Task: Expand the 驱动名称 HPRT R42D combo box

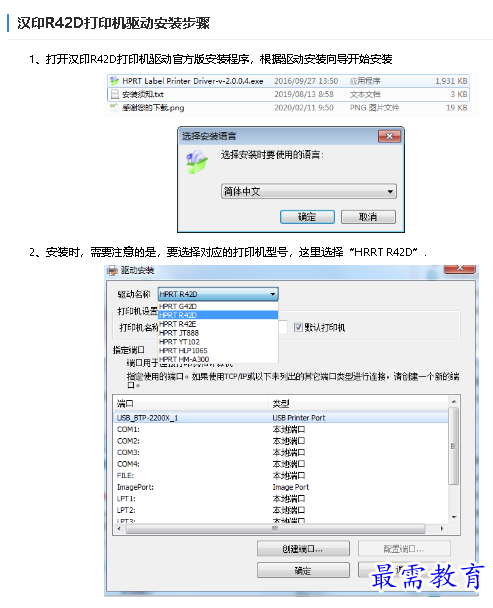Action: point(218,294)
